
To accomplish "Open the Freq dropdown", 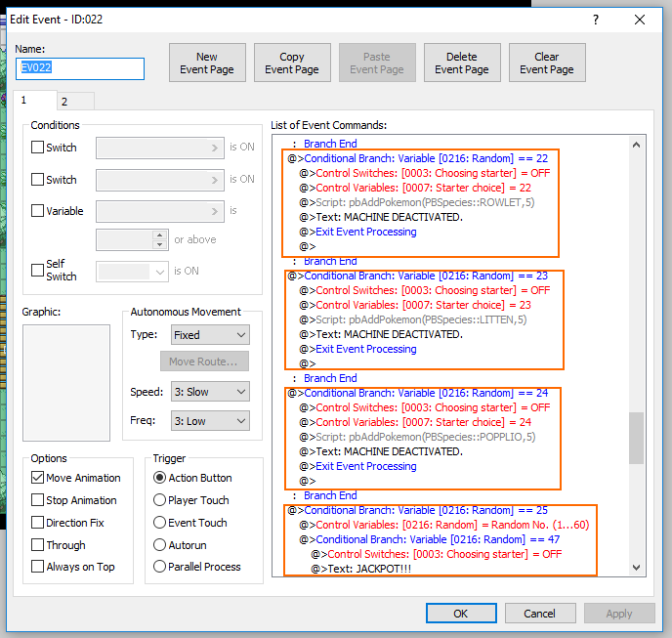I will (x=210, y=421).
